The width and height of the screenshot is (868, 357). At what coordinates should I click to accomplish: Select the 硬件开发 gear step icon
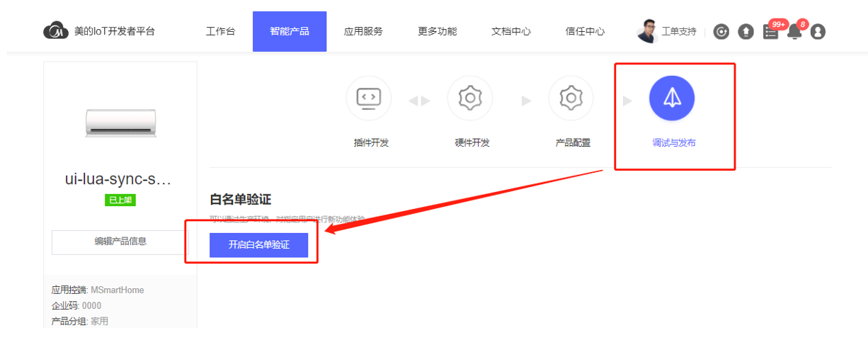470,98
